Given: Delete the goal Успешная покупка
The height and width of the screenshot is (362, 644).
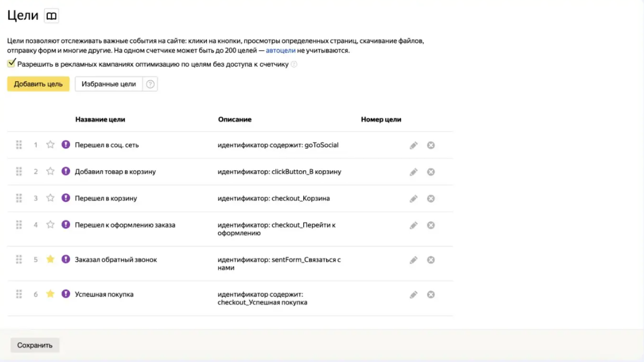Looking at the screenshot, I should click(x=431, y=294).
